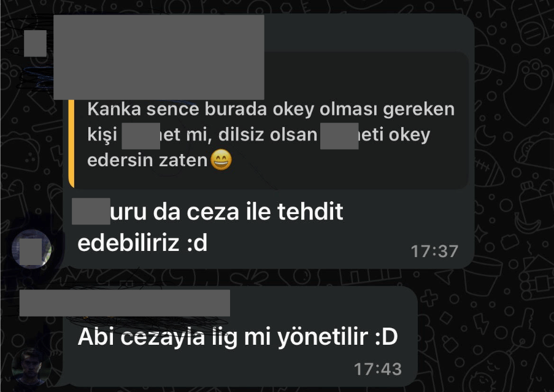
Task: Click "edersin zaten" in the quoted reply
Action: [x=147, y=160]
